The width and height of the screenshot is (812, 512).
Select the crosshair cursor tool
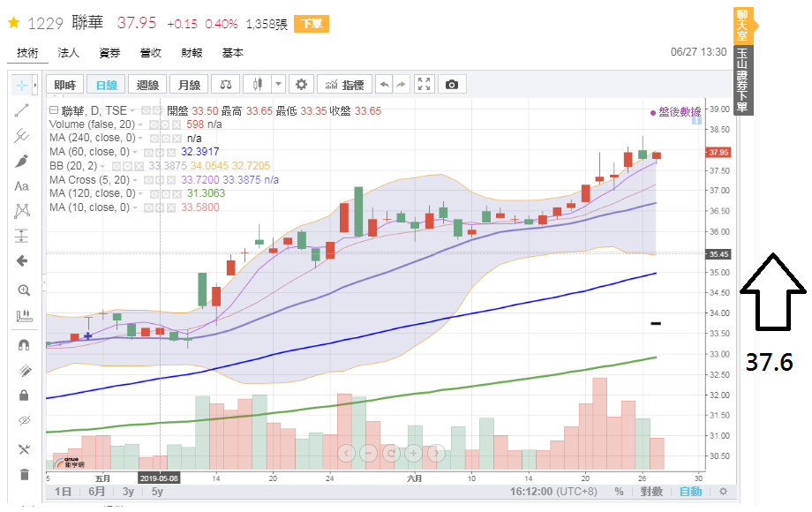pos(22,85)
